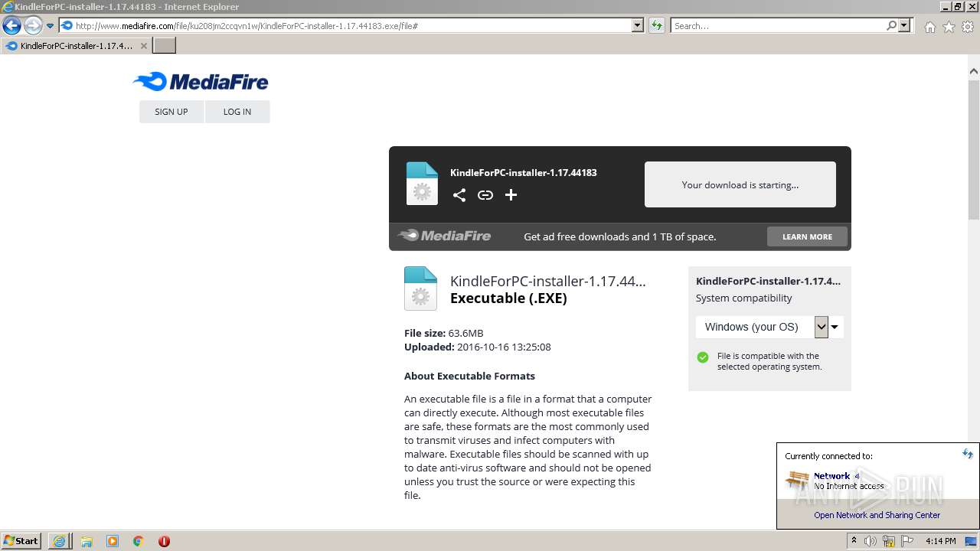Click the volume speaker tray icon

(871, 541)
